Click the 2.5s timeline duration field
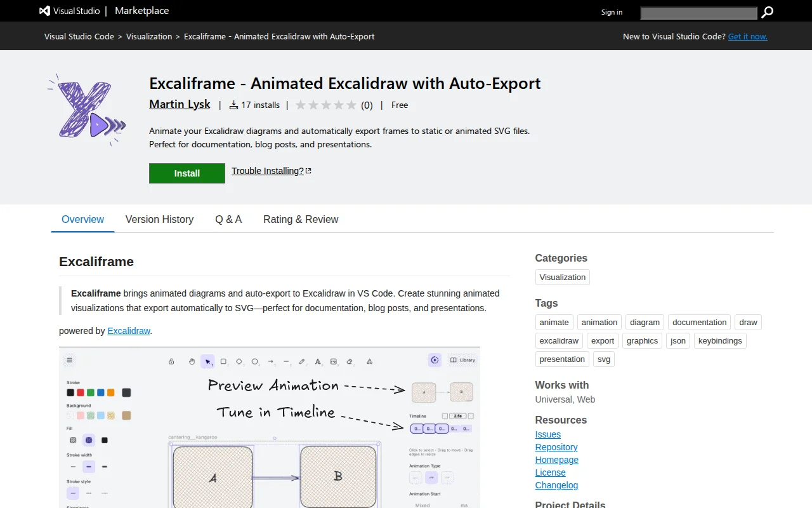812x508 pixels. coord(457,416)
